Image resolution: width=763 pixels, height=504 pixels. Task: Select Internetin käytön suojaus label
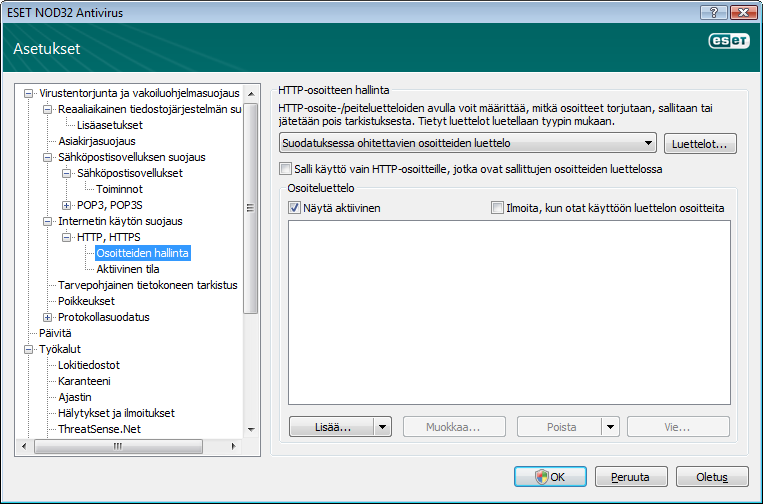[x=120, y=221]
